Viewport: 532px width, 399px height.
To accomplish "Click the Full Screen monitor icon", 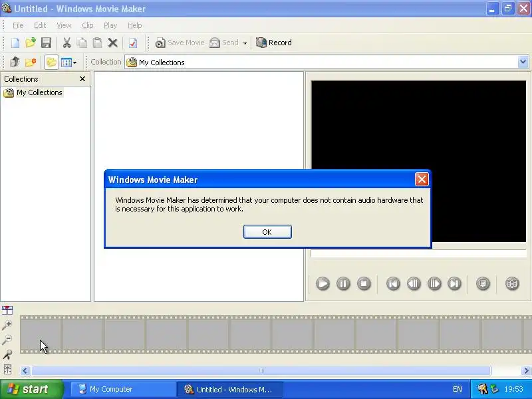I will point(483,283).
